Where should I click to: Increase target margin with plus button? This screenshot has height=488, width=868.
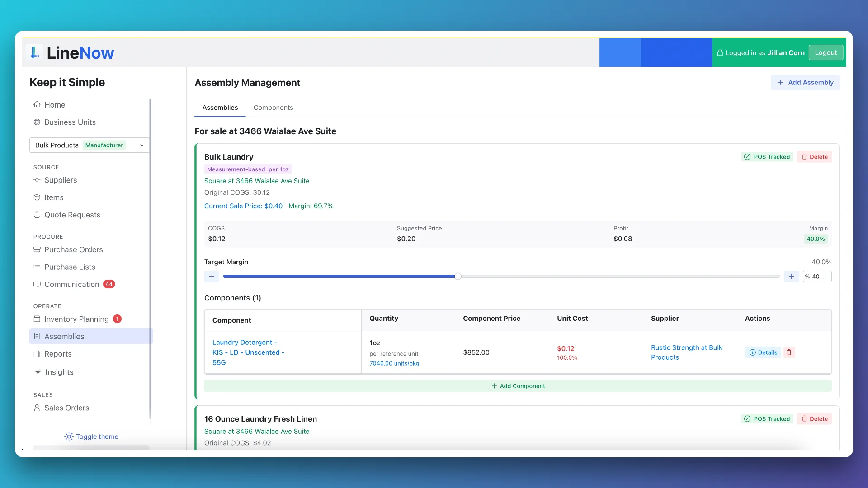pos(791,276)
